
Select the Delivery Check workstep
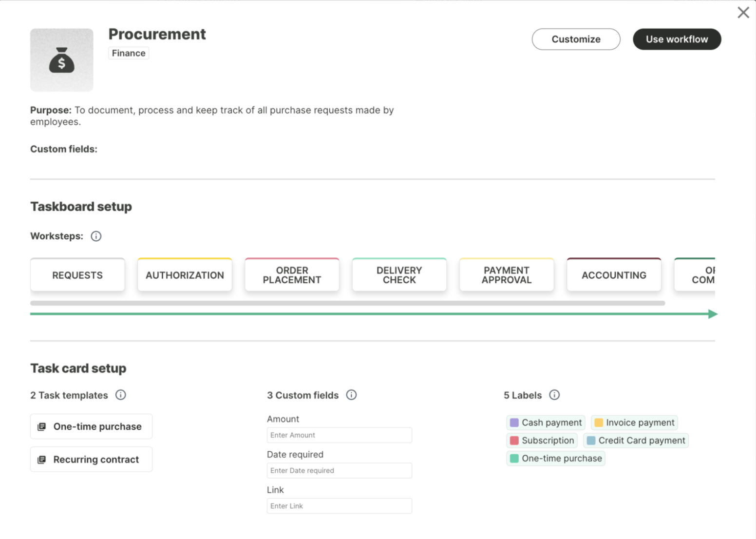point(399,275)
